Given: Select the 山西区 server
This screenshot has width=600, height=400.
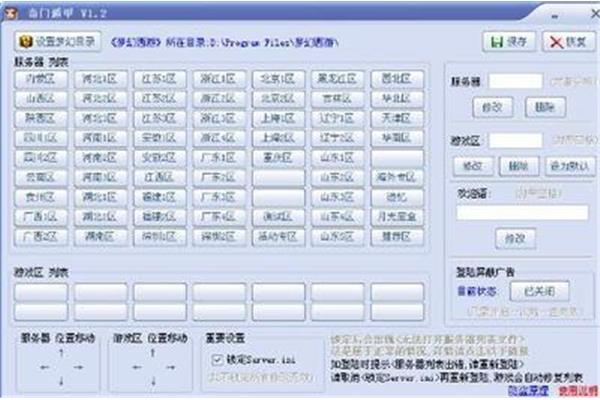Looking at the screenshot, I should pos(41,99).
